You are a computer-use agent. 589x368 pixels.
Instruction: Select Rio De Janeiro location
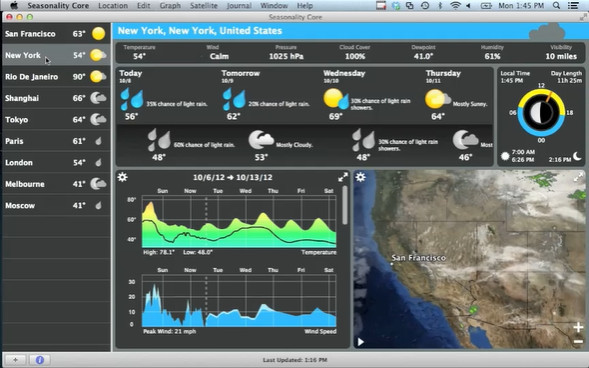point(56,77)
